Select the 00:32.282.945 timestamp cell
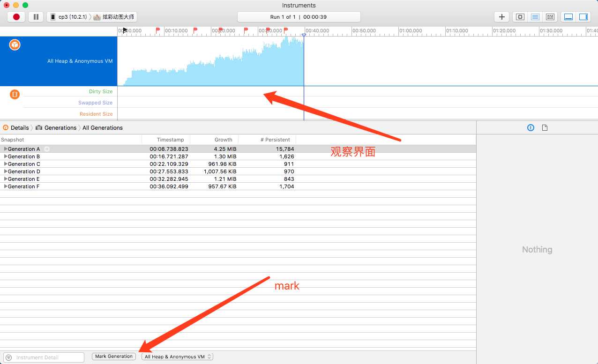598x364 pixels. [x=169, y=179]
